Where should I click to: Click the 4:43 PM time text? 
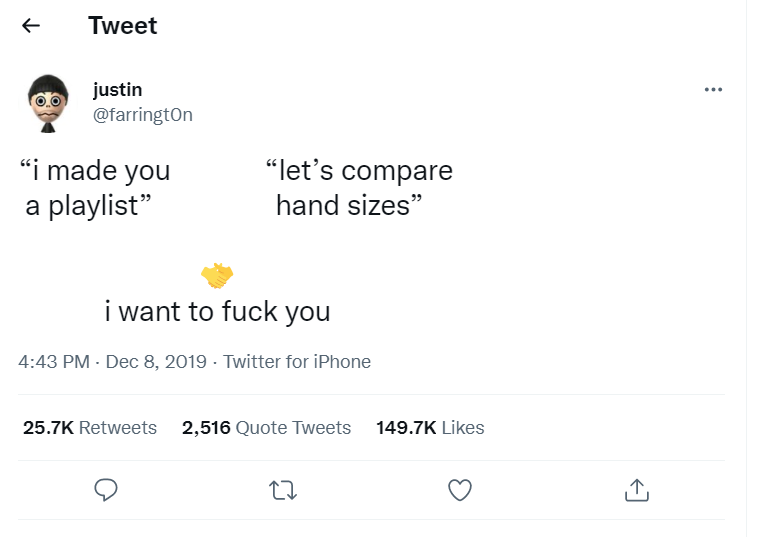pos(54,362)
